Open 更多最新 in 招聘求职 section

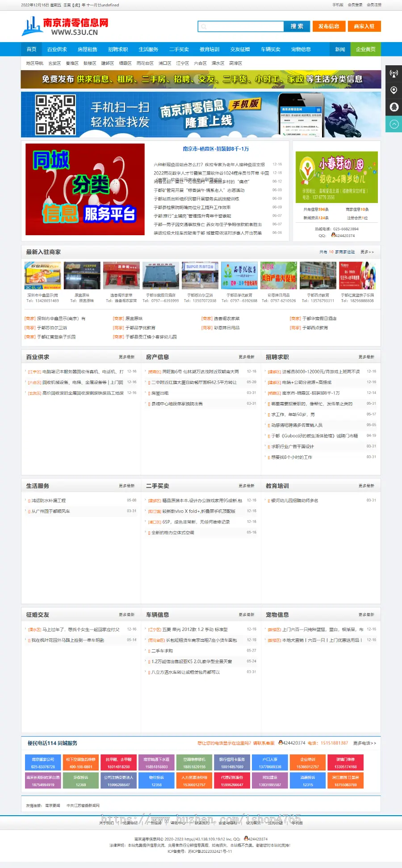click(x=366, y=357)
